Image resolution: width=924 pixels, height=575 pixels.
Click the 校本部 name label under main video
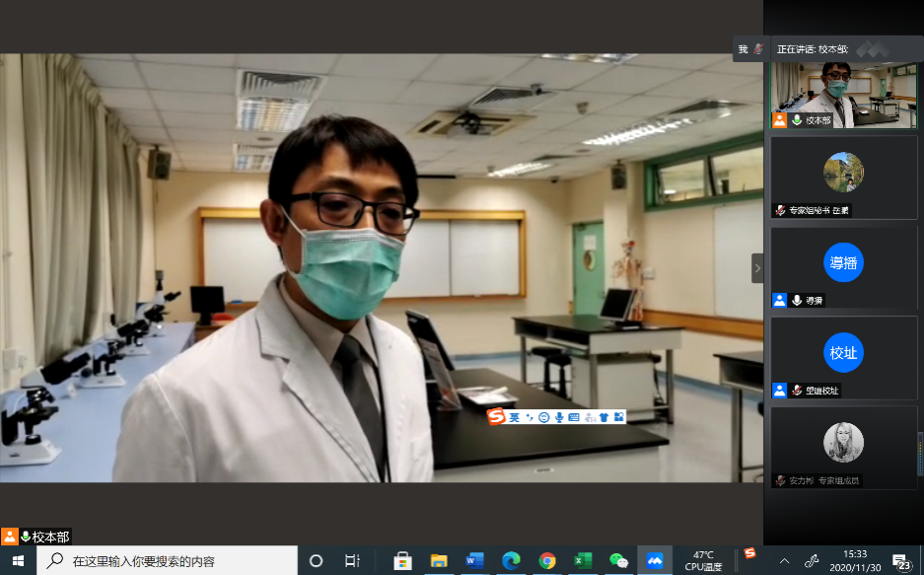click(x=50, y=537)
